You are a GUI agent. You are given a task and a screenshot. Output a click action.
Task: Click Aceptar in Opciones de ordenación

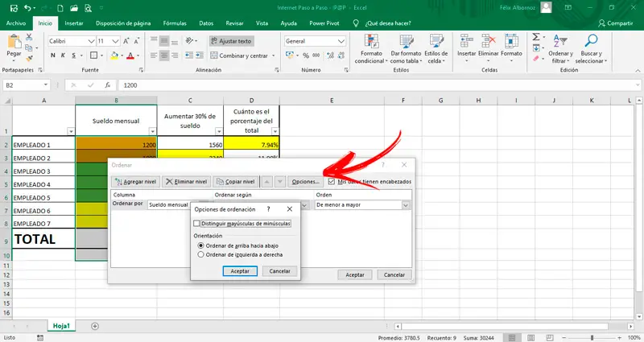click(x=240, y=271)
